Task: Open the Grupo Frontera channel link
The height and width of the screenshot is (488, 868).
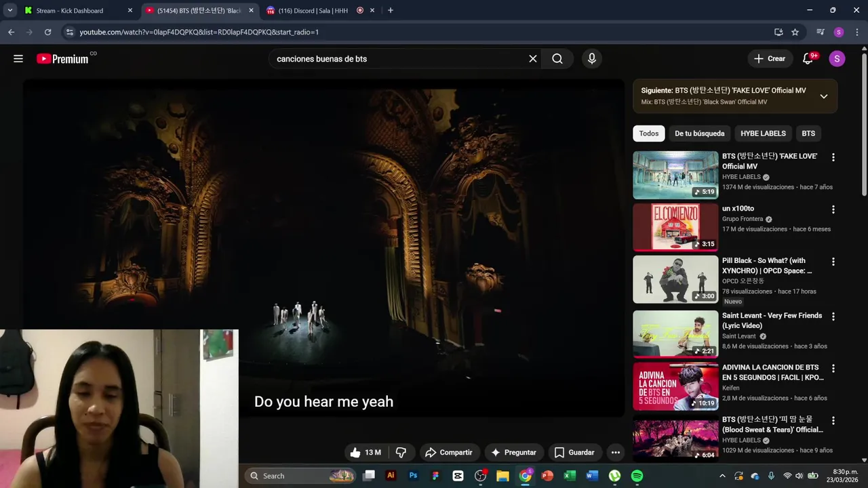Action: click(743, 219)
